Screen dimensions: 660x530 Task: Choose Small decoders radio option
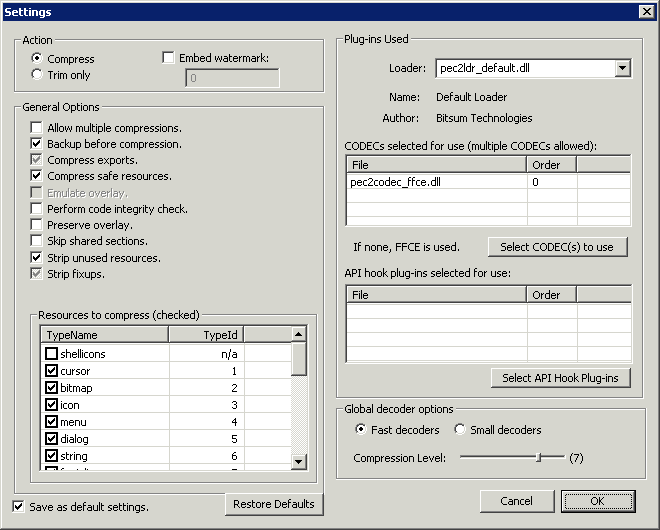460,430
